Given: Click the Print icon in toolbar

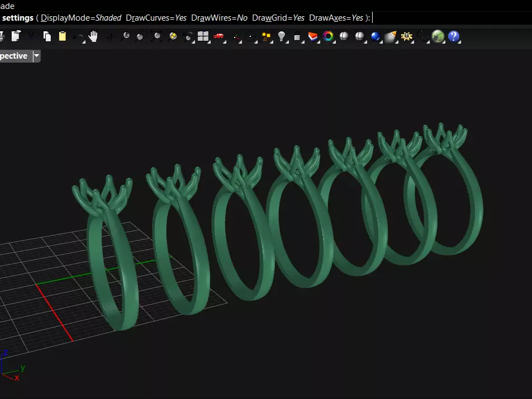Looking at the screenshot, I should pyautogui.click(x=2, y=36).
